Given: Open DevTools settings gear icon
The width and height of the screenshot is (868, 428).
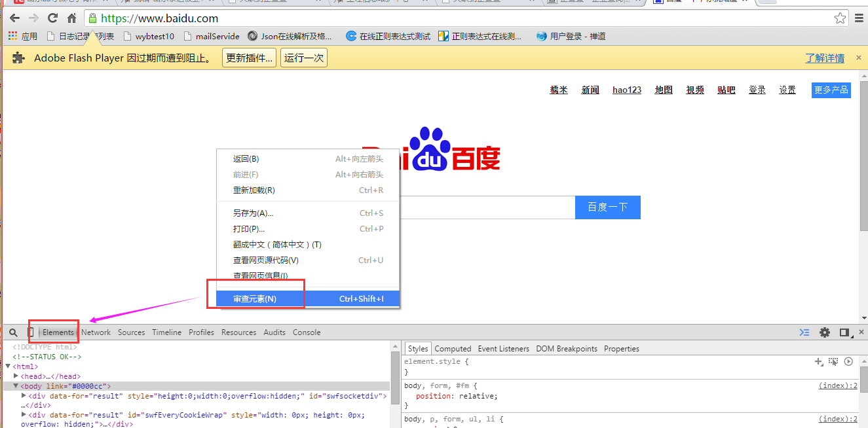Looking at the screenshot, I should pos(825,332).
